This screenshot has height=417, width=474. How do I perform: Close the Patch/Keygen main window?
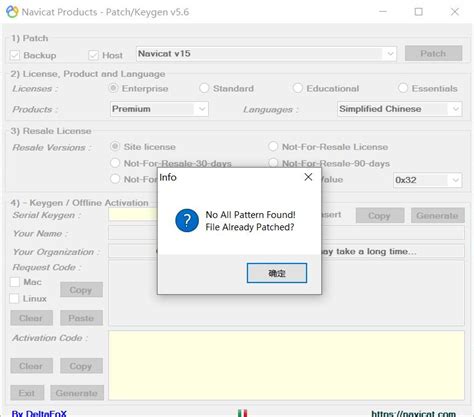[455, 12]
